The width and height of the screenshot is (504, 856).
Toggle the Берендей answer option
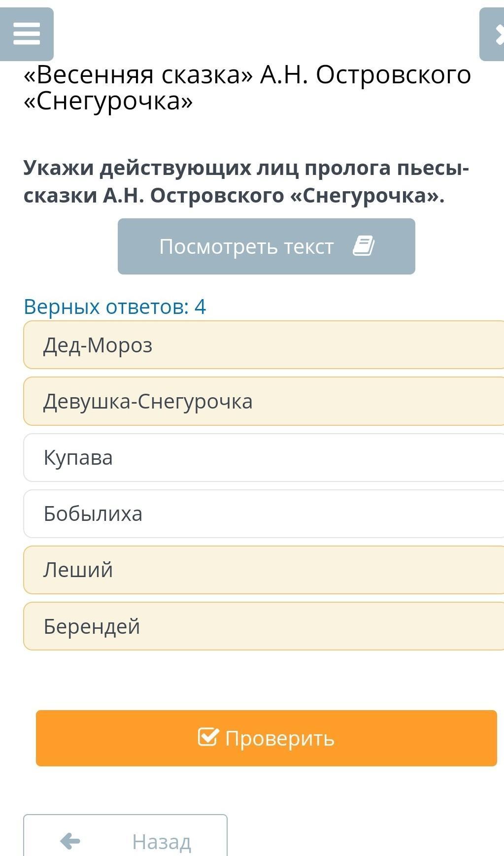point(264,626)
